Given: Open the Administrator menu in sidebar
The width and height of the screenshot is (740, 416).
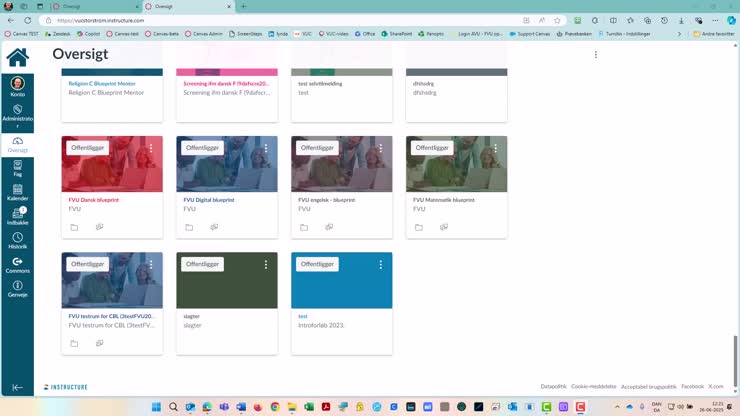Looking at the screenshot, I should [17, 116].
